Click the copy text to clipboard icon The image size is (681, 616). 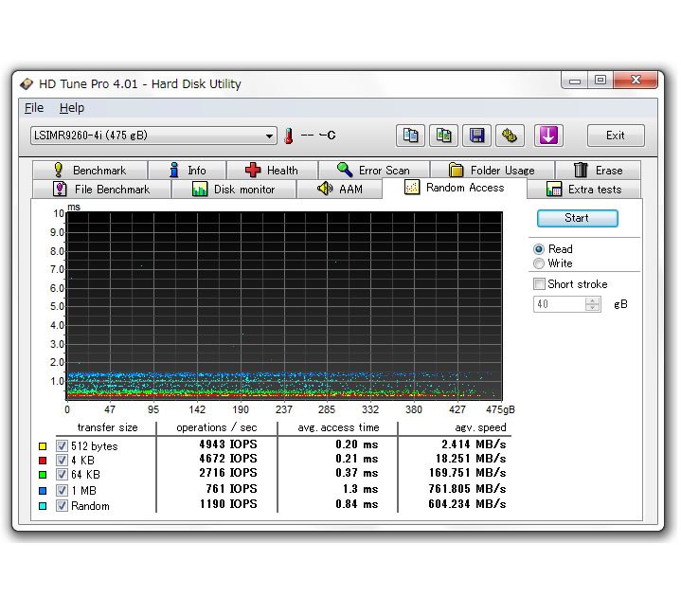point(409,136)
